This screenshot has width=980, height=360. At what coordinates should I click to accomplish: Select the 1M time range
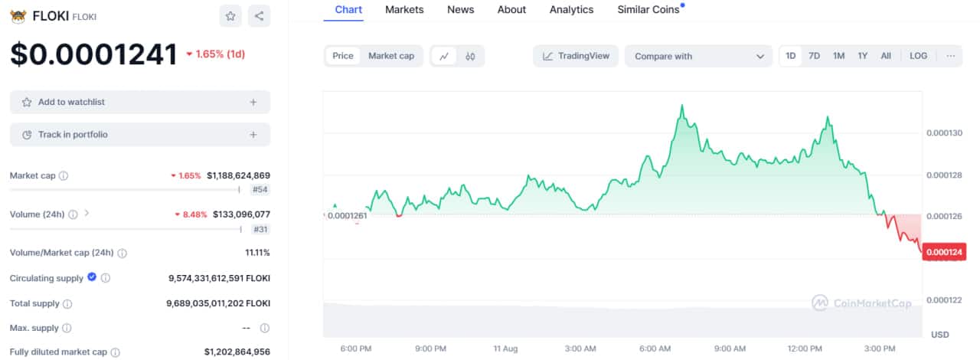839,56
